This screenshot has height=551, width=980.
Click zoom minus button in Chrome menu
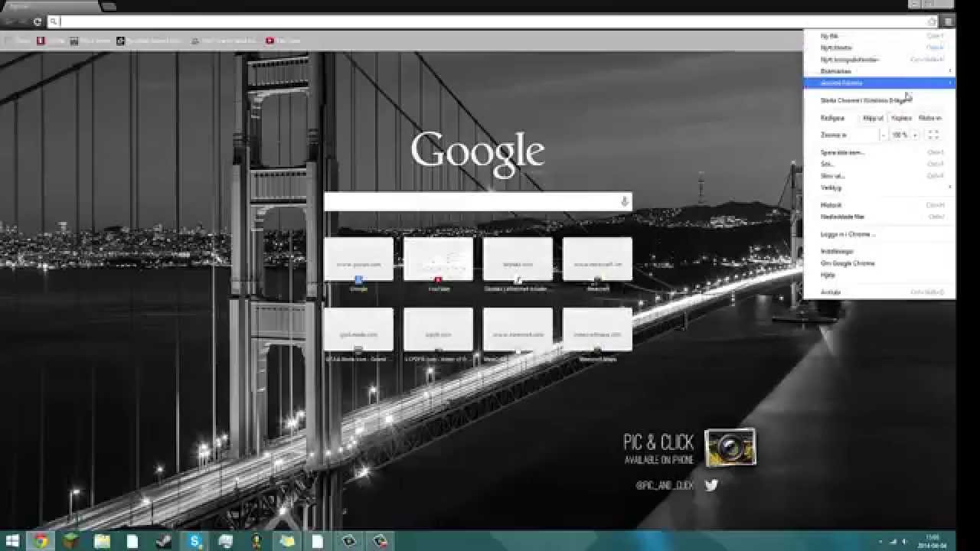point(883,135)
